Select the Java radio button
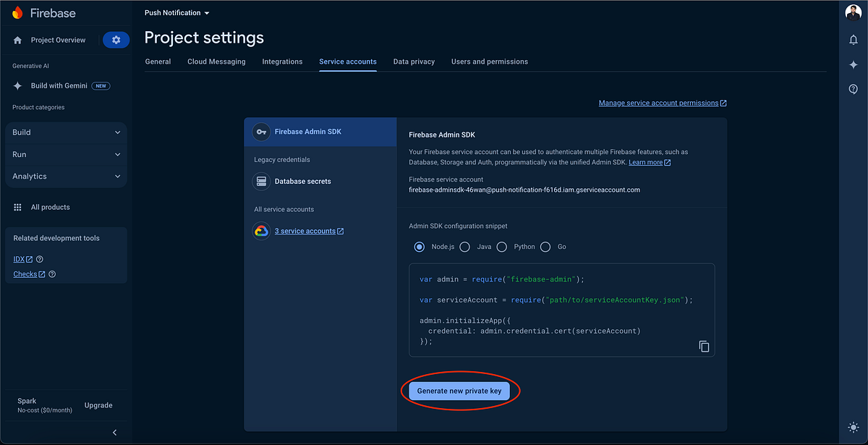Viewport: 868px width, 445px height. click(x=465, y=247)
